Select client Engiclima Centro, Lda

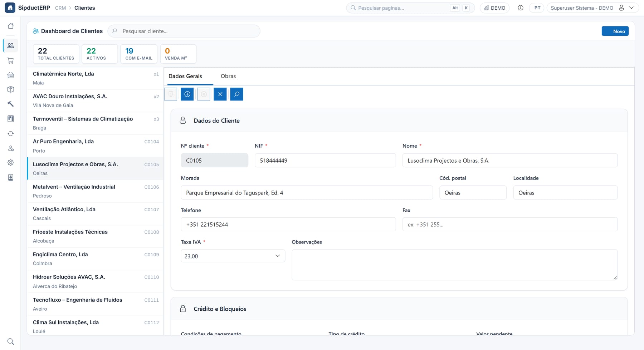click(x=95, y=259)
